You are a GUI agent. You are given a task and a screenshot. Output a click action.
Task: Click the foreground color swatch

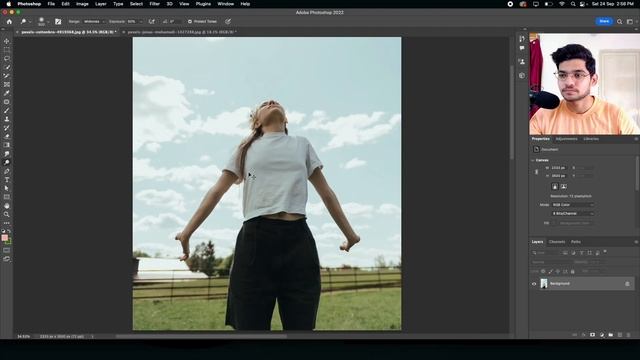pos(4,238)
